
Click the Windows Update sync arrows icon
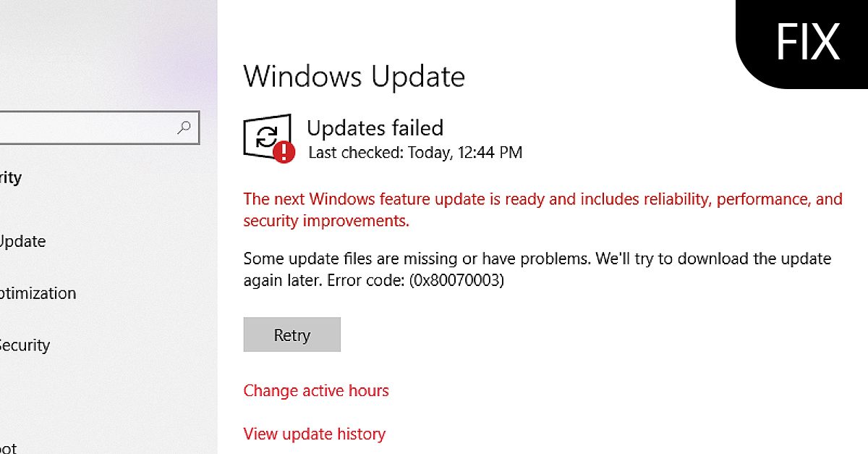(x=268, y=135)
